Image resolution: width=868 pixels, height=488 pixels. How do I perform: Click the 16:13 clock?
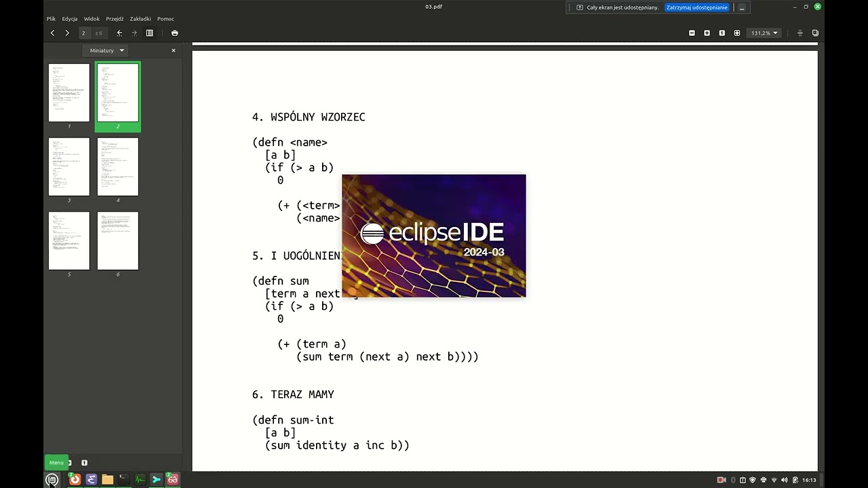(x=809, y=480)
